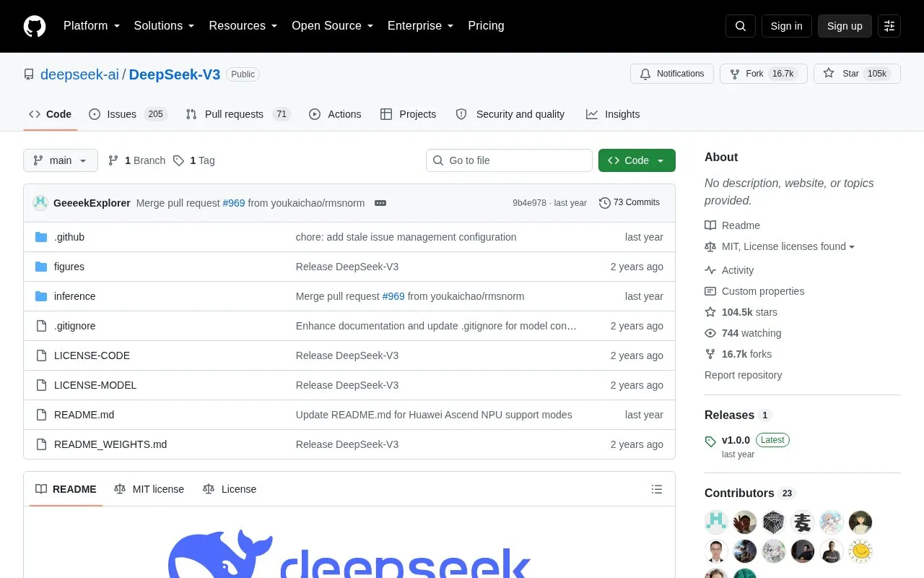Image resolution: width=924 pixels, height=578 pixels.
Task: Click the bell icon in Notifications button
Action: [x=645, y=74]
